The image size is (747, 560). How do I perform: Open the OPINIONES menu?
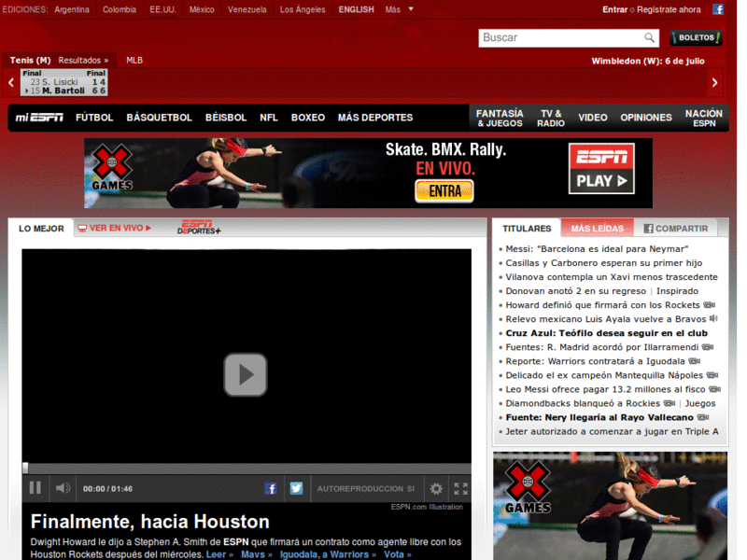pos(646,118)
